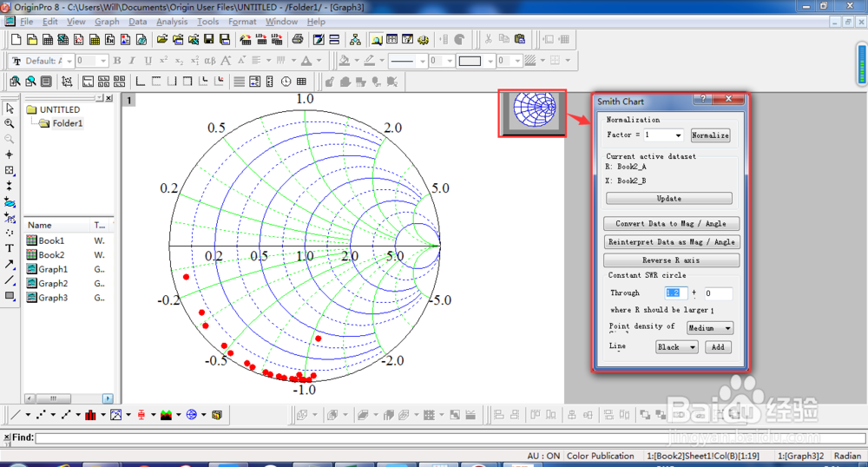Open the File menu
The width and height of the screenshot is (868, 467).
tap(27, 22)
